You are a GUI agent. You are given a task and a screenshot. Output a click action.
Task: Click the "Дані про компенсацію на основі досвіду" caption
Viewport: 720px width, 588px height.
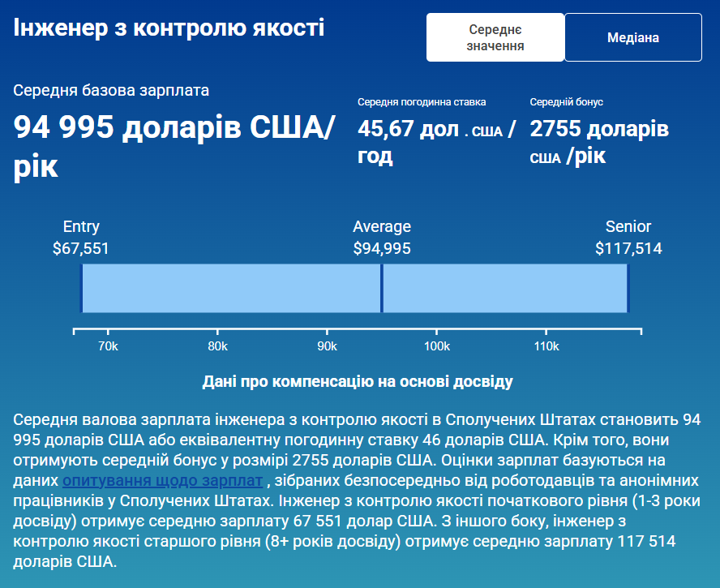pos(358,381)
